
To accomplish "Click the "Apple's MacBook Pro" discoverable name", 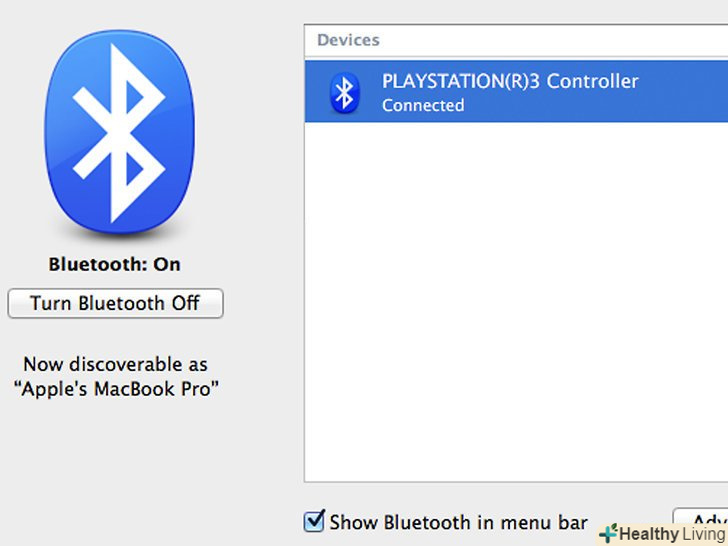I will point(116,389).
